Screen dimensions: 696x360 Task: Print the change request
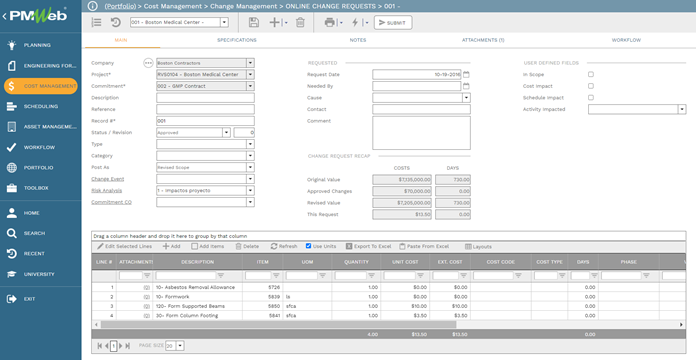(329, 22)
